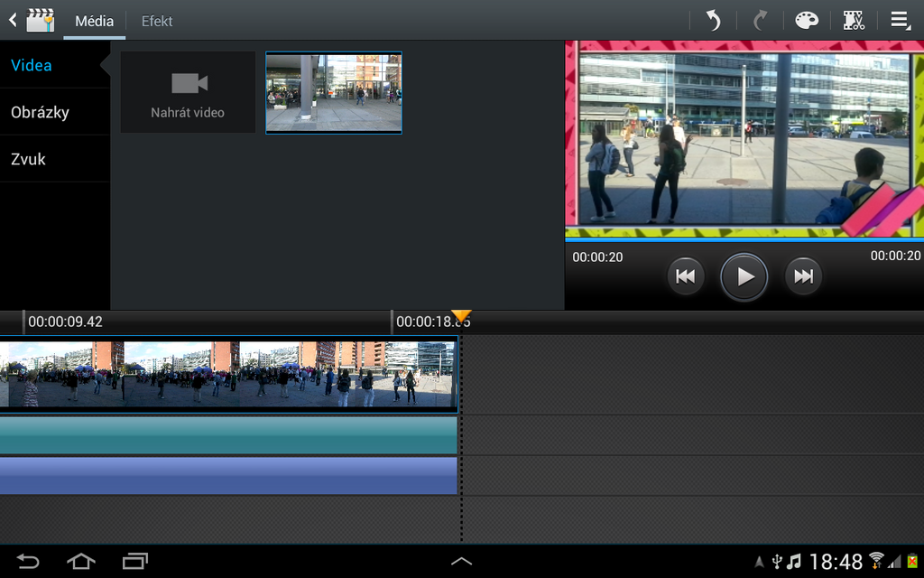Redo the last undone action
The image size is (924, 578).
[758, 19]
